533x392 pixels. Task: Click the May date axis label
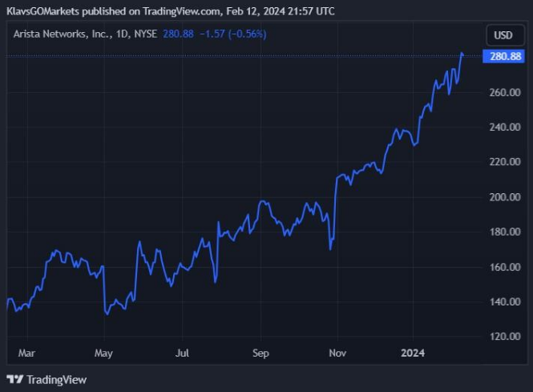(103, 354)
